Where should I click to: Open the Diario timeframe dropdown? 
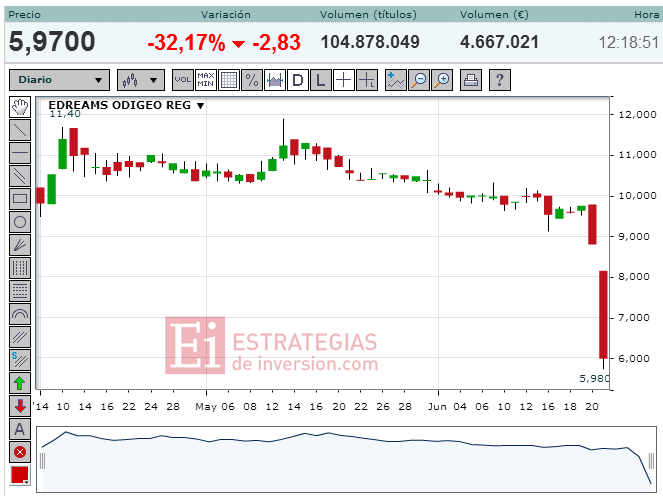tap(59, 80)
